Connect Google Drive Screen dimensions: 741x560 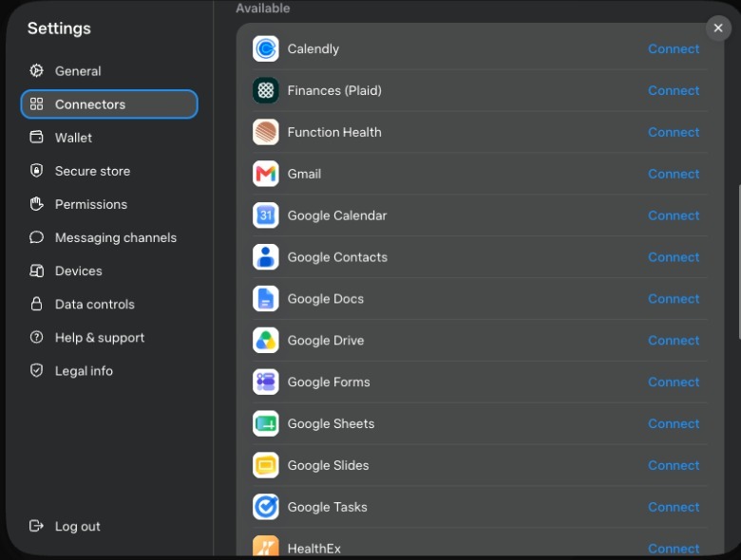coord(674,340)
